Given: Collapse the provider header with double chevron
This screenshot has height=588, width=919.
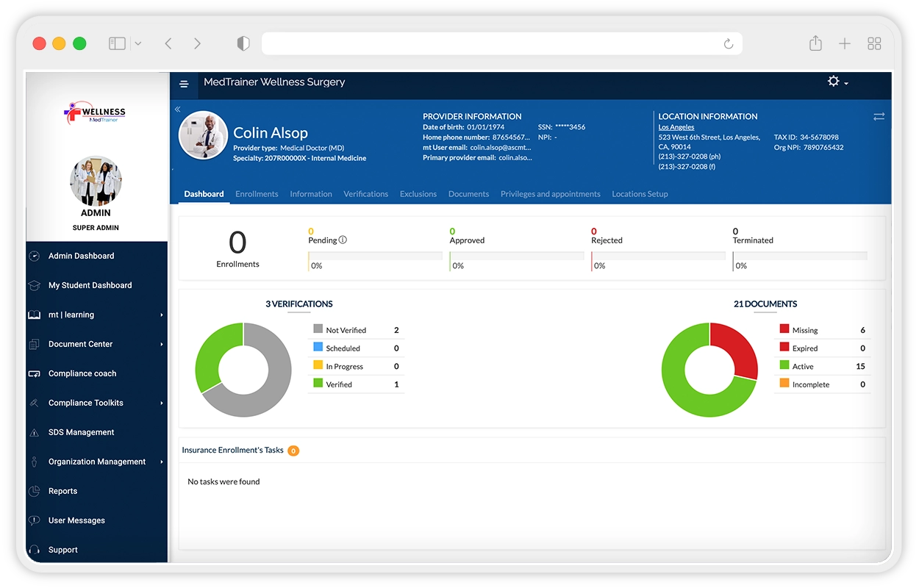Looking at the screenshot, I should tap(177, 110).
